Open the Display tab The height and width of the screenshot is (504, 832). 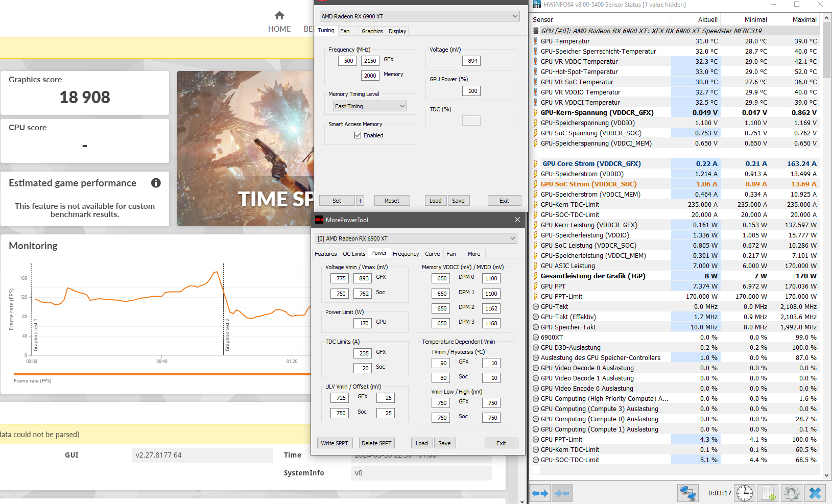[x=397, y=31]
